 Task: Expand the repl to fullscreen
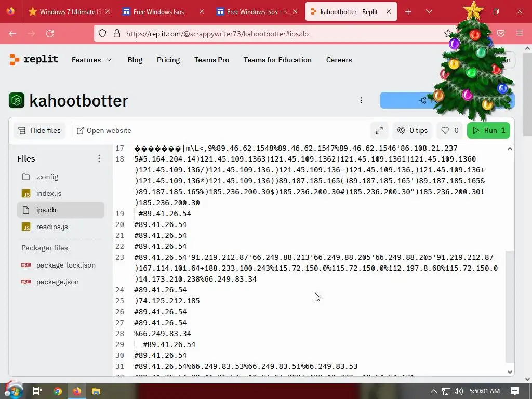(x=379, y=130)
